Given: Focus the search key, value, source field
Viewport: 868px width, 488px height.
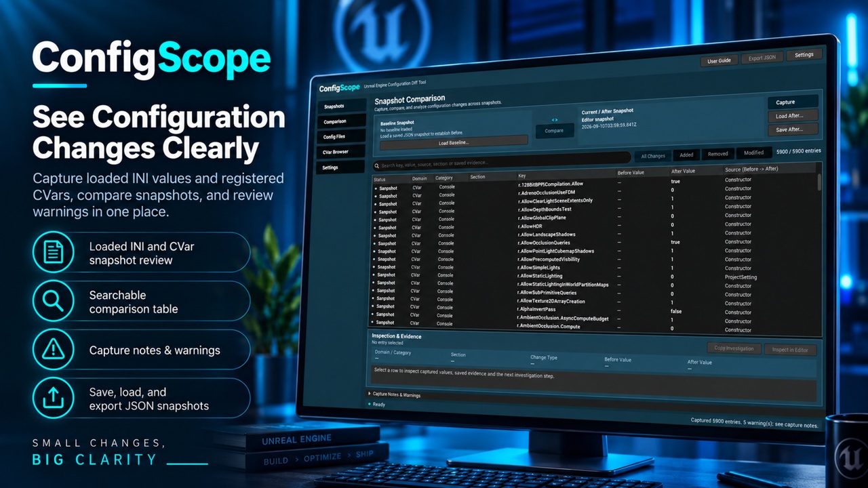Looking at the screenshot, I should click(502, 163).
